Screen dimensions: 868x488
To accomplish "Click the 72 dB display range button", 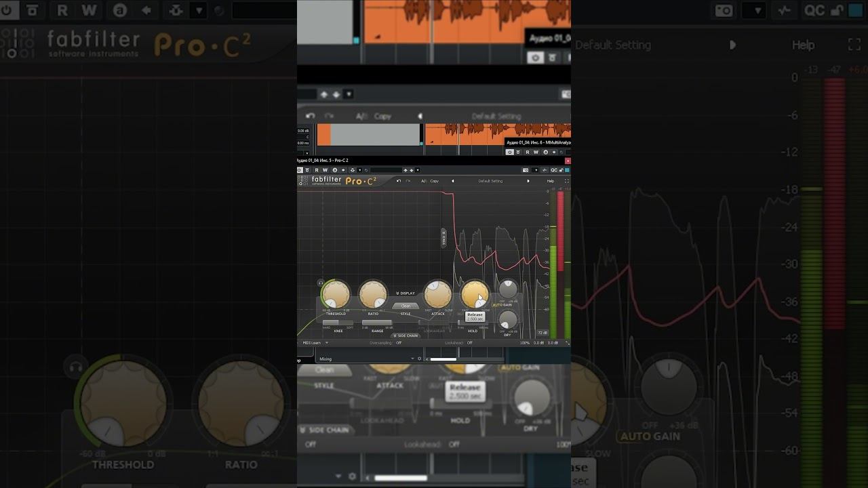I will pyautogui.click(x=542, y=333).
